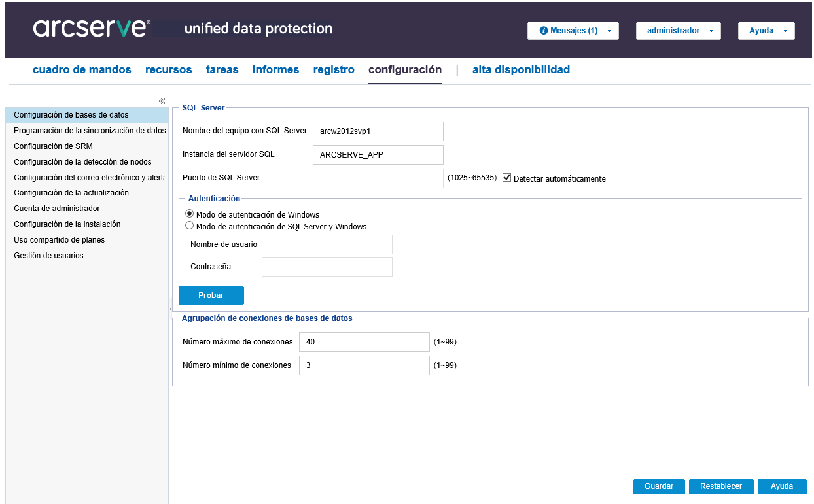Select Configuración de bases de datos
The height and width of the screenshot is (504, 814).
coord(86,115)
